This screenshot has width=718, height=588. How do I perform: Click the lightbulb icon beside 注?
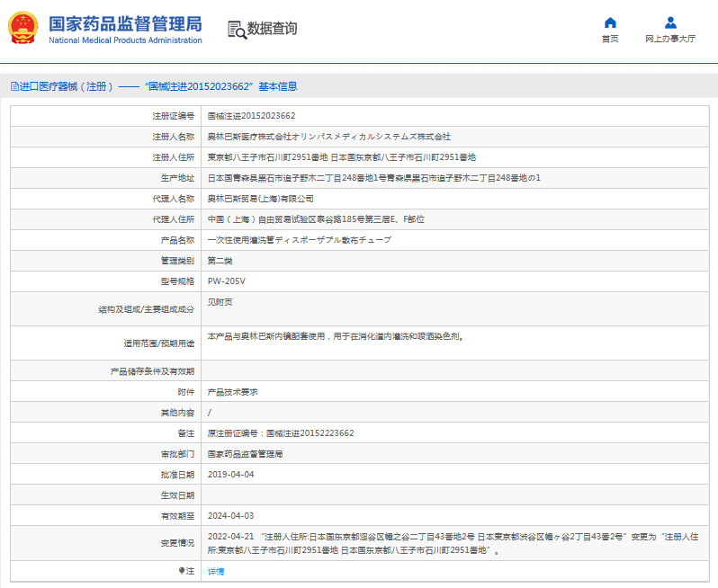tap(182, 571)
